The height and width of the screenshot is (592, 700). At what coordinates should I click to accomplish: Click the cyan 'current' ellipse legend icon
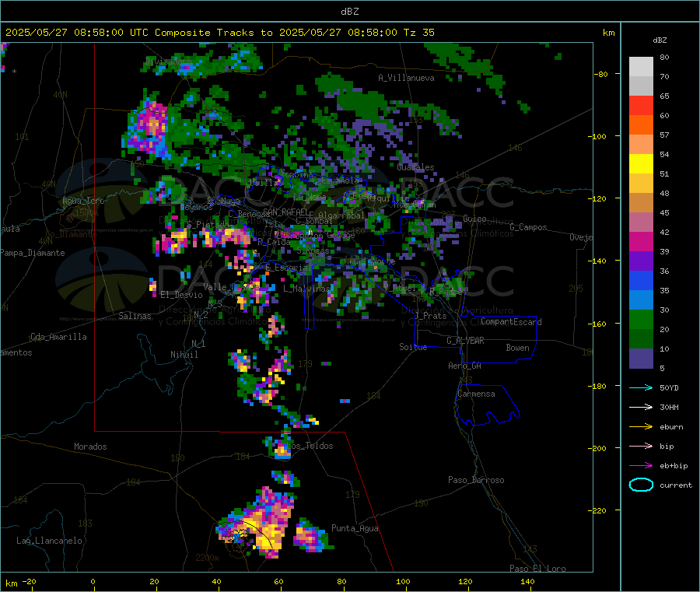coord(641,485)
